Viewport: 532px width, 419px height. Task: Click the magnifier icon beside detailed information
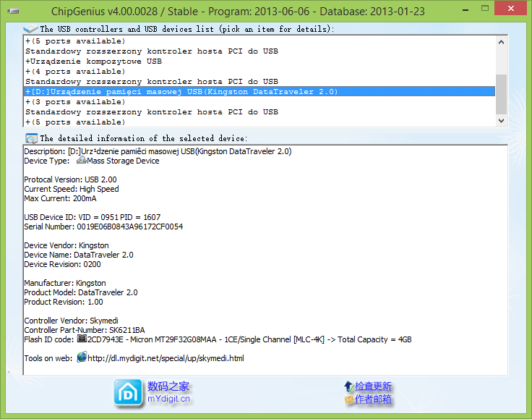(31, 138)
